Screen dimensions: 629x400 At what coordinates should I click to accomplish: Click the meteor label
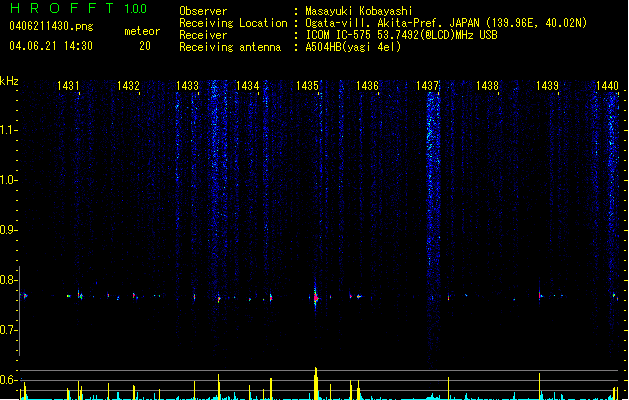tap(142, 31)
